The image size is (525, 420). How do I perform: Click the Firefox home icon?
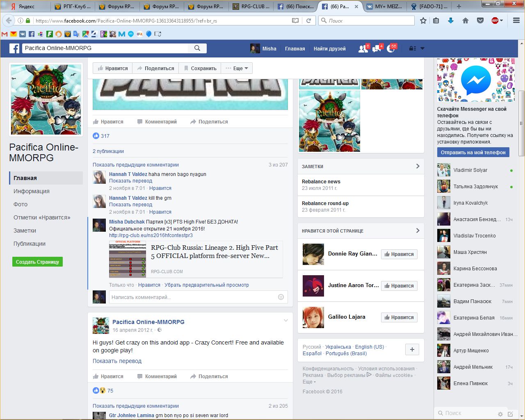coord(466,21)
